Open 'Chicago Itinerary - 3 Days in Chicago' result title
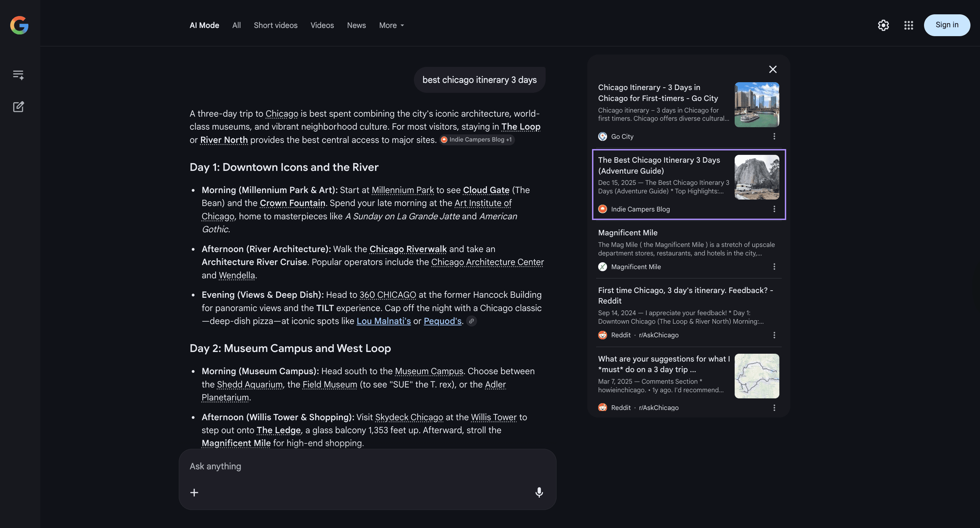This screenshot has height=528, width=980. [x=658, y=93]
